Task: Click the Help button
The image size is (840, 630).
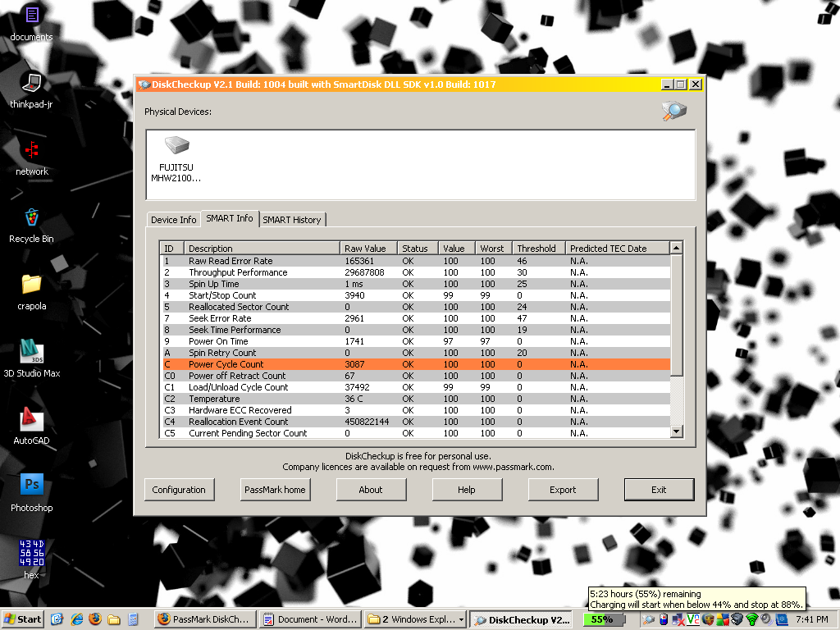Action: coord(467,490)
